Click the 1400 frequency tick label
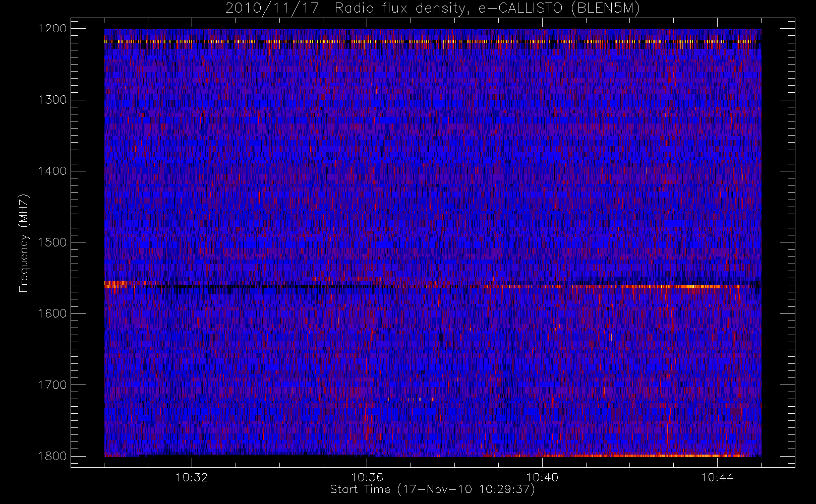 (x=52, y=171)
